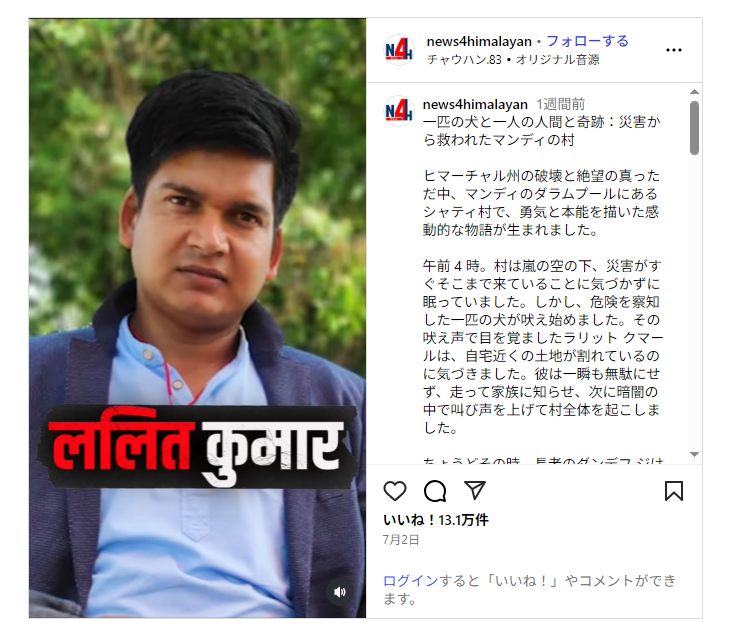
Task: Open the three-dot more options menu
Action: coord(674,50)
